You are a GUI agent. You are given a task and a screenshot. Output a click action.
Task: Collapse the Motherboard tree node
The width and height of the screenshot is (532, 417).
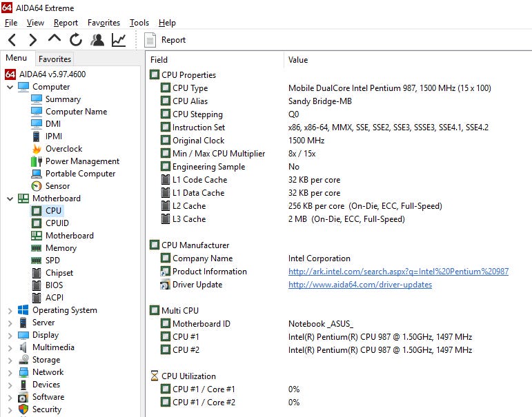point(10,199)
